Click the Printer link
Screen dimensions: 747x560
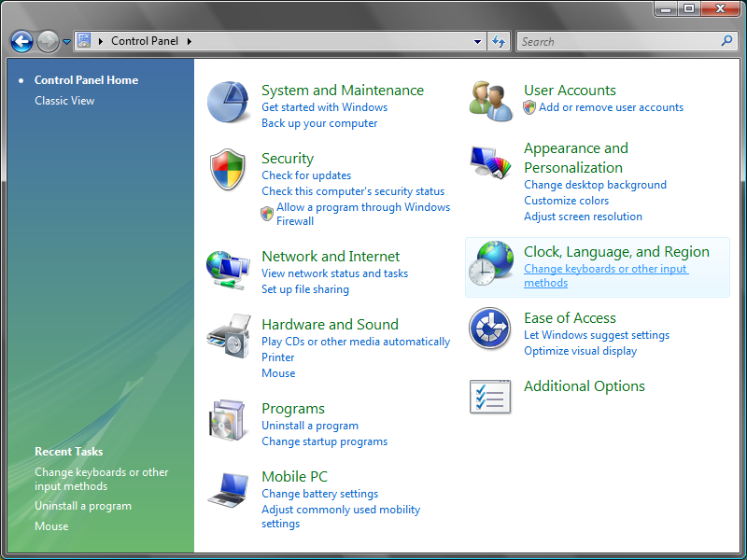tap(277, 357)
